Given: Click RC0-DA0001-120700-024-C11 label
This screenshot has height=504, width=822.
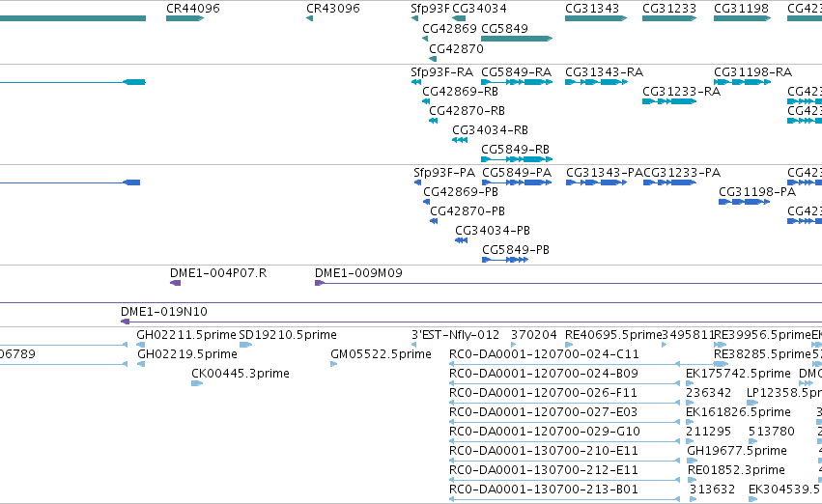Looking at the screenshot, I should (x=544, y=354).
